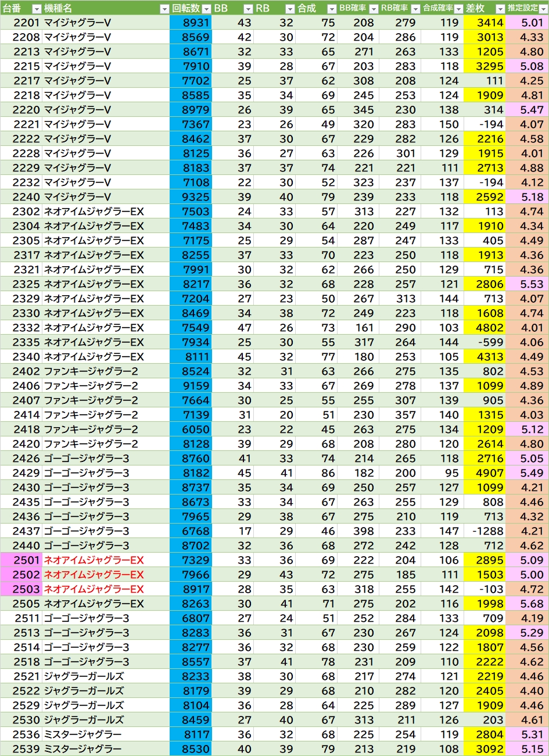This screenshot has width=549, height=756.
Task: Expand the 合成 column filter arrow
Action: 332,9
